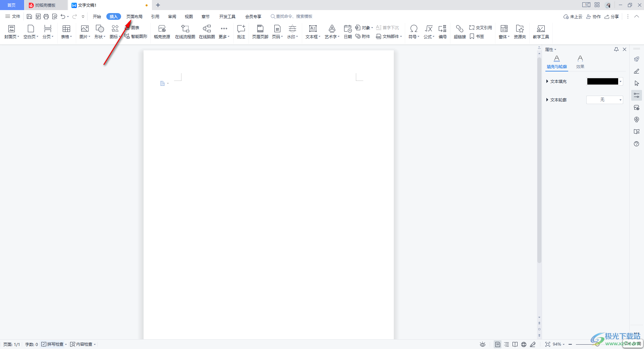This screenshot has height=349, width=644.
Task: Switch to reading layout view in status bar
Action: (515, 344)
